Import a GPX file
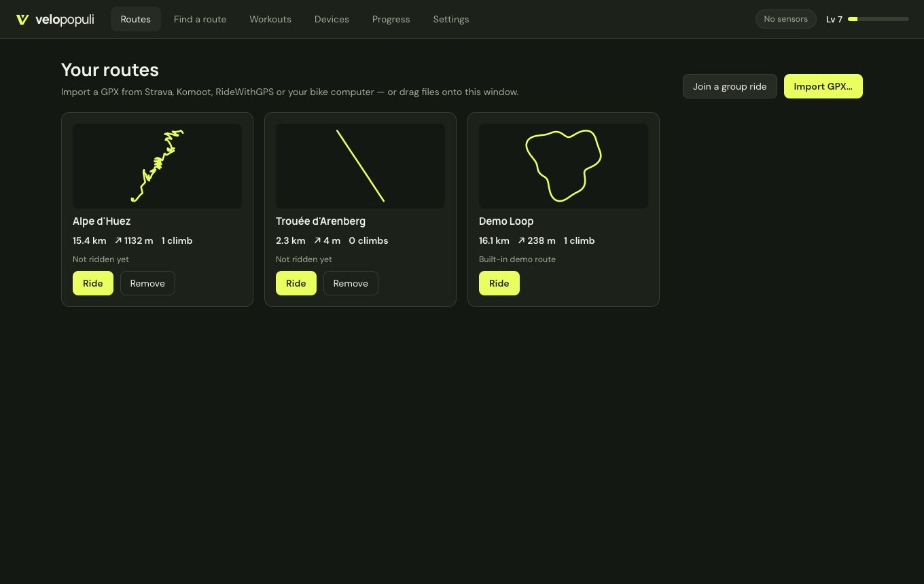Screen dimensions: 924x584 click(823, 86)
